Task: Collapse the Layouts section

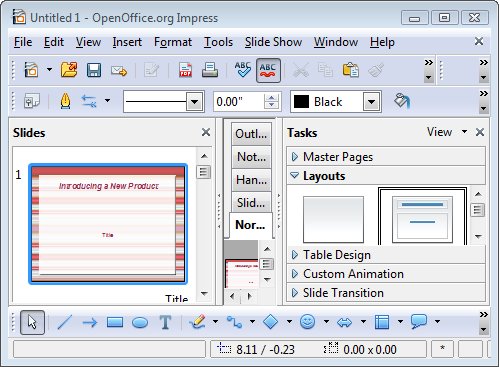Action: [386, 176]
